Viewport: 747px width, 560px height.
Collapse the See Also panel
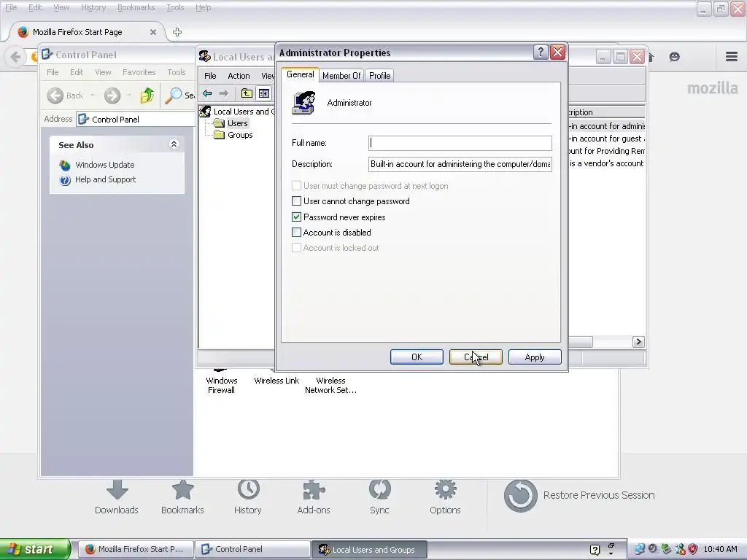pyautogui.click(x=174, y=144)
